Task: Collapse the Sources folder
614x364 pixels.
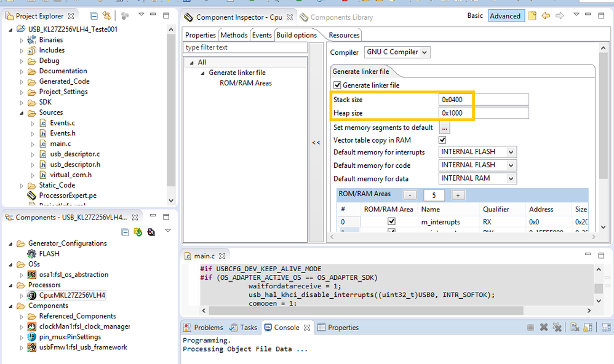Action: tap(22, 113)
